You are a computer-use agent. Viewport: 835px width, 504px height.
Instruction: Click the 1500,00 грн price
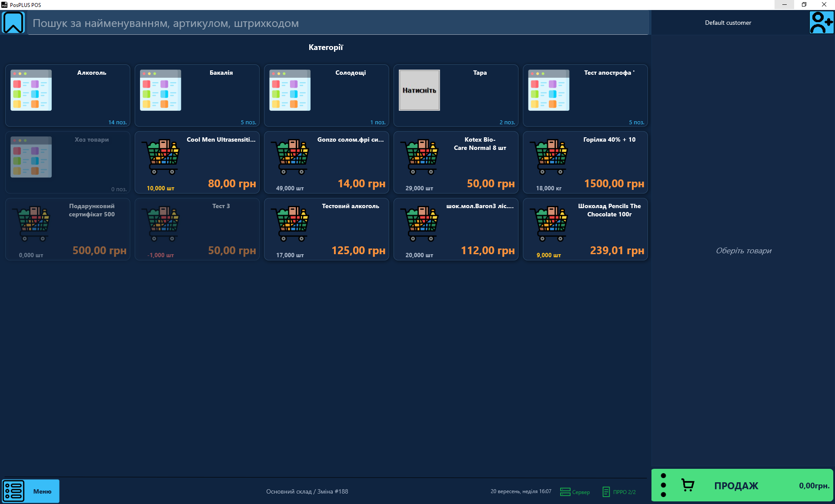pos(614,184)
